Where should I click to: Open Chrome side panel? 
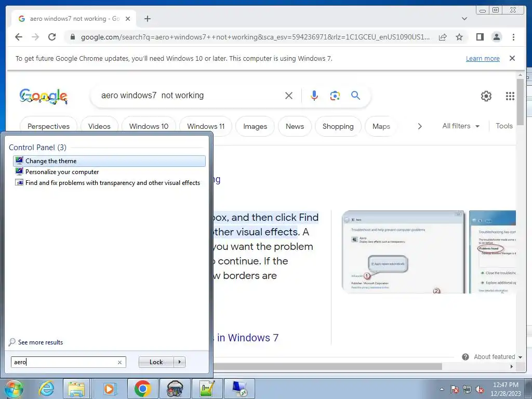point(480,37)
